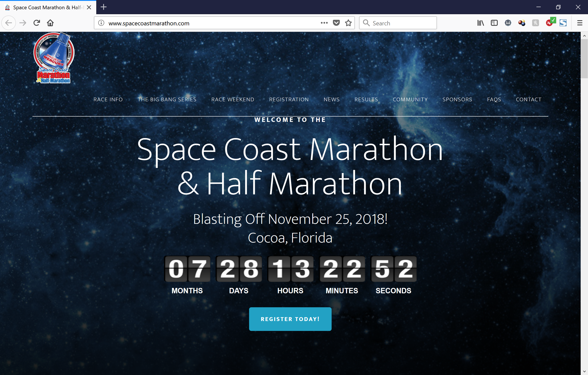Click the browser Forward arrow button

pos(23,23)
